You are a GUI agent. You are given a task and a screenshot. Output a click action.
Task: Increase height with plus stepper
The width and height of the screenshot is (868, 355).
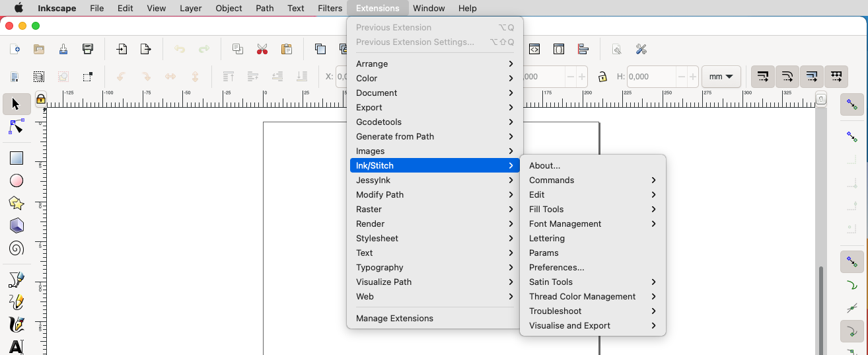[692, 77]
